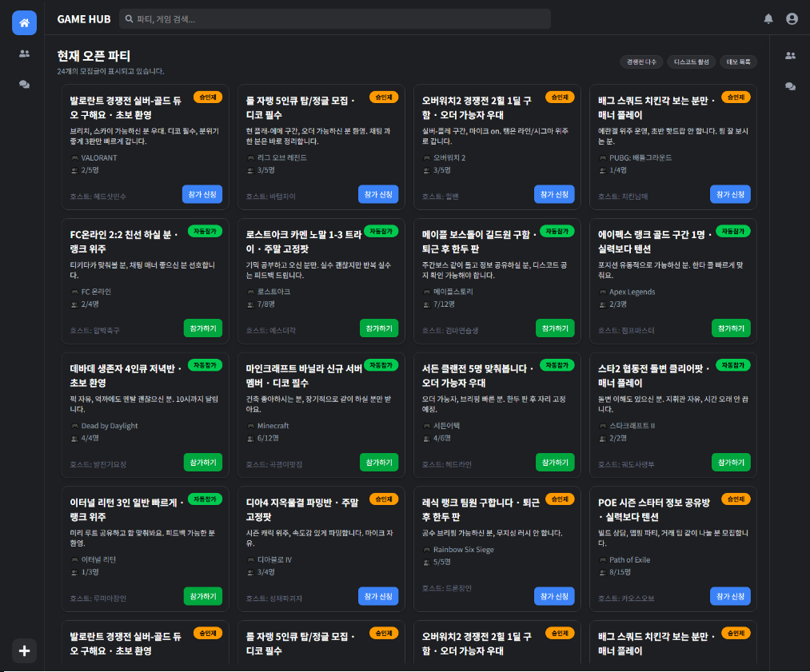
Task: Open the members icon in right sidebar
Action: point(790,56)
